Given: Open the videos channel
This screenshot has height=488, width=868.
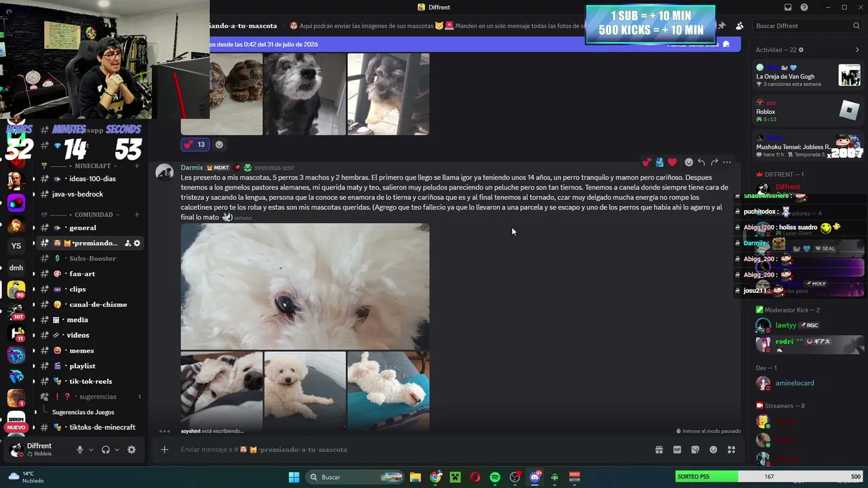Looking at the screenshot, I should [89, 335].
